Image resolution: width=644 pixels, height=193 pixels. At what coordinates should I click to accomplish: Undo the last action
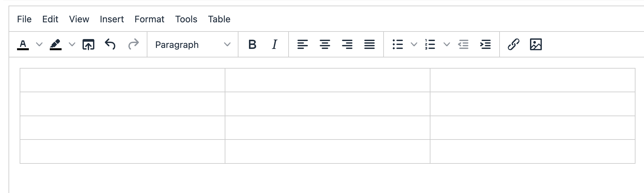point(110,44)
